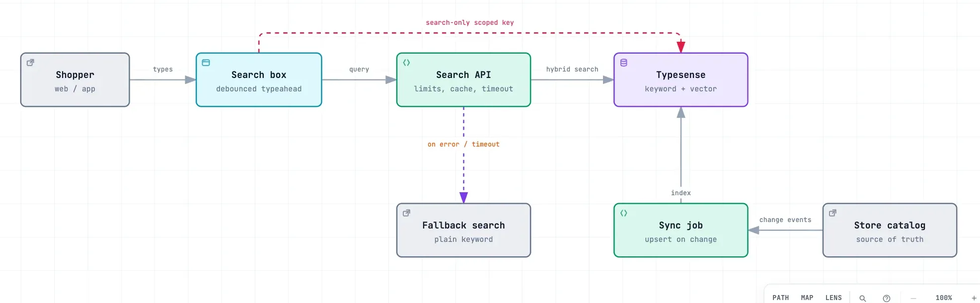This screenshot has width=980, height=303.
Task: Open the help question-mark icon
Action: coord(887,298)
